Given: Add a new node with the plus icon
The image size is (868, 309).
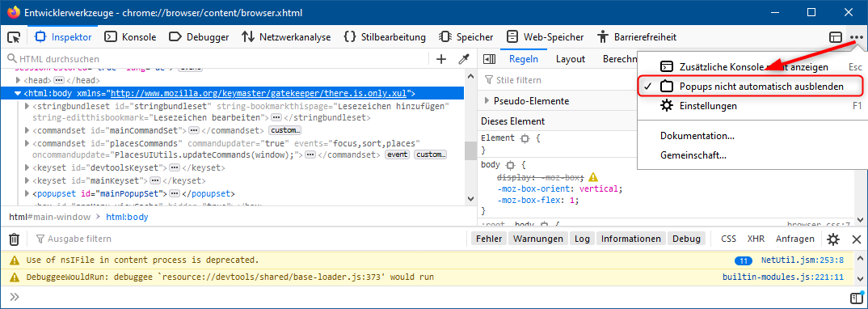Looking at the screenshot, I should (x=441, y=59).
